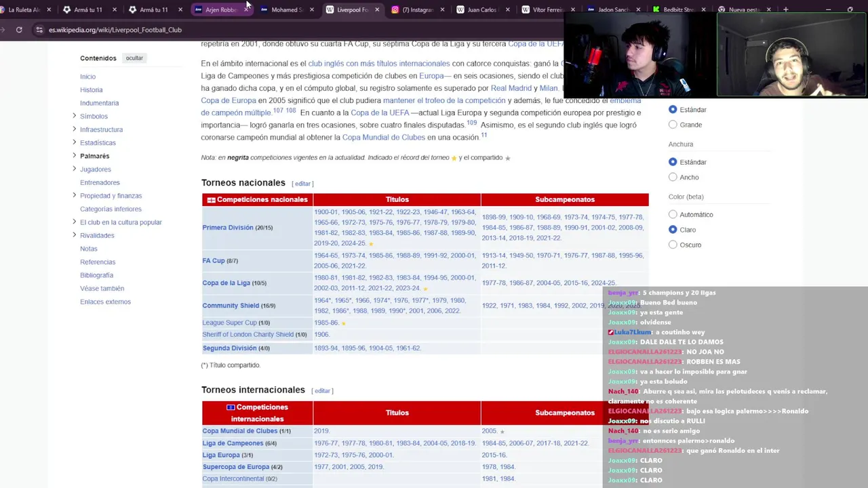Viewport: 868px width, 488px height.
Task: Go to Enlaces externos in contents
Action: 105,302
